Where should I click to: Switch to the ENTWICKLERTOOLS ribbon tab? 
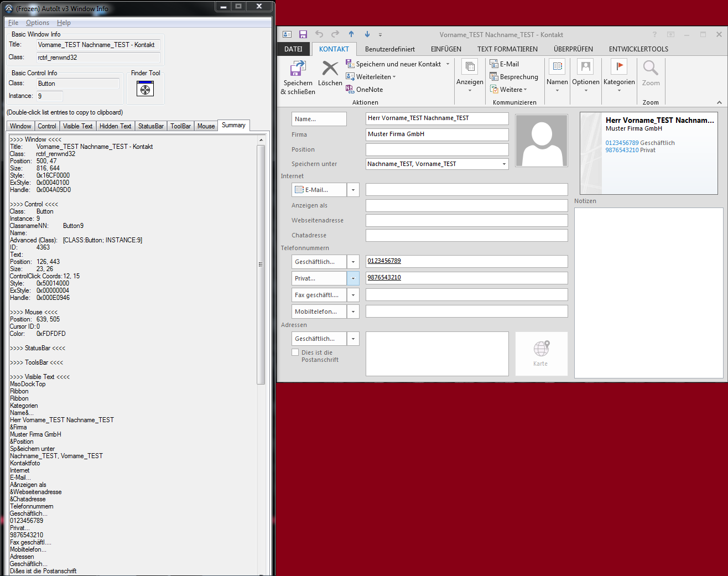pos(638,49)
